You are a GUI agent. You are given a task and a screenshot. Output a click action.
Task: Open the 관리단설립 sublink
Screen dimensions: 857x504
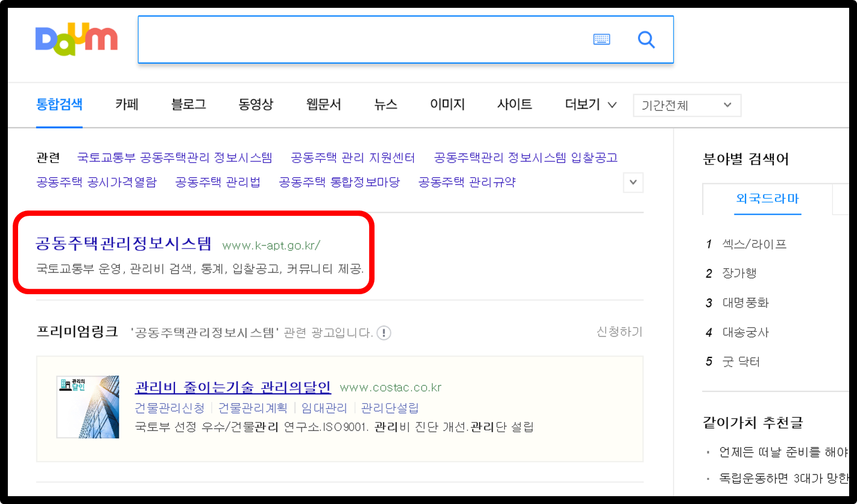click(x=390, y=408)
